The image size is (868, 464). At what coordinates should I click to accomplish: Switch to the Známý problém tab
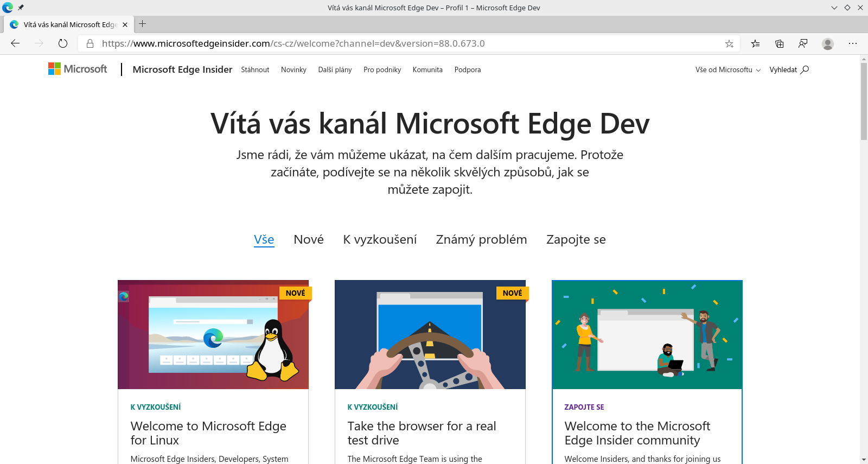481,239
